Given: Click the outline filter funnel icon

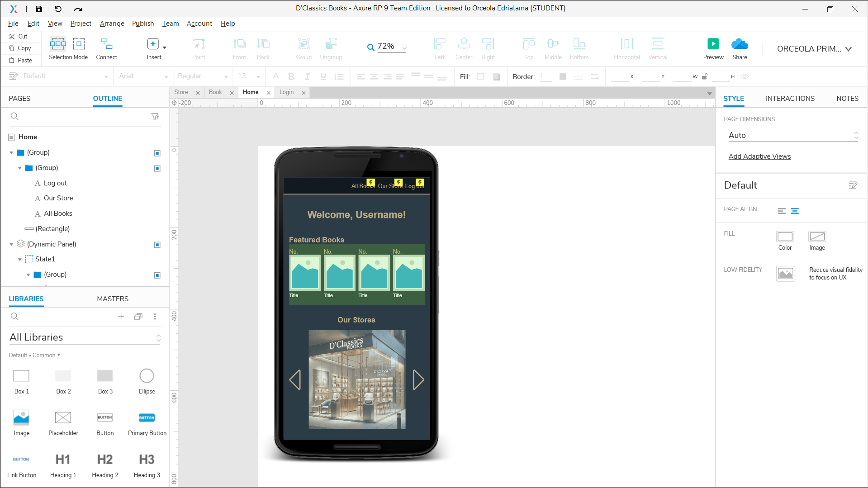Looking at the screenshot, I should tap(155, 117).
